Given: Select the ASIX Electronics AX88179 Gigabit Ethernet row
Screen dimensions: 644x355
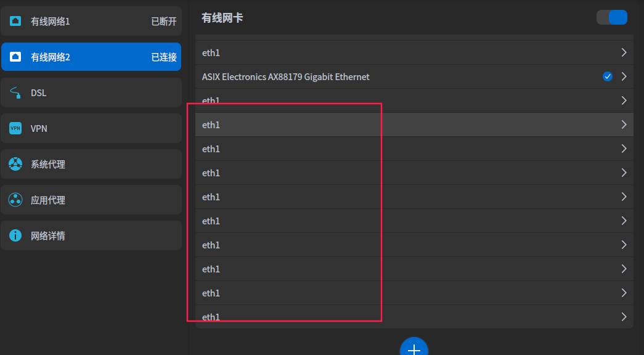Looking at the screenshot, I should pos(370,76).
